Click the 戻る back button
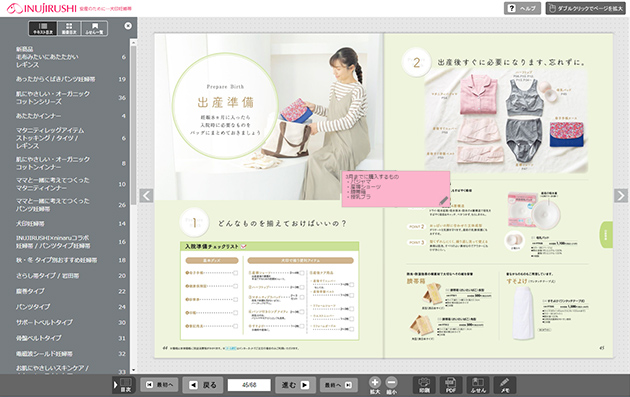 coord(203,385)
